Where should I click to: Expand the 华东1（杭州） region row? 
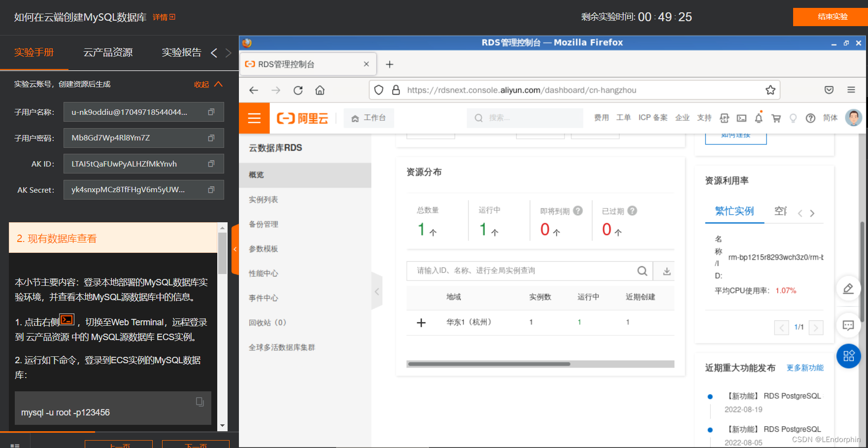[421, 323]
